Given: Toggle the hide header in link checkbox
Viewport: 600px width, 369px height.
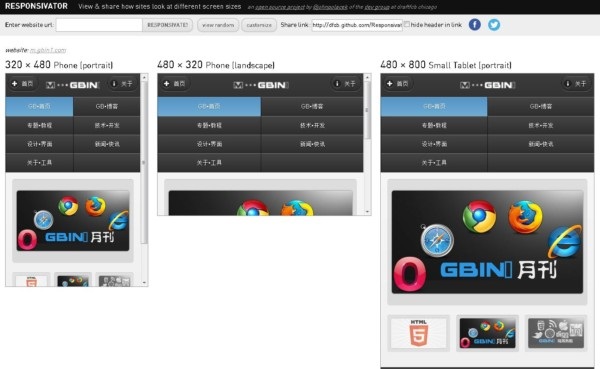Looking at the screenshot, I should (x=407, y=24).
